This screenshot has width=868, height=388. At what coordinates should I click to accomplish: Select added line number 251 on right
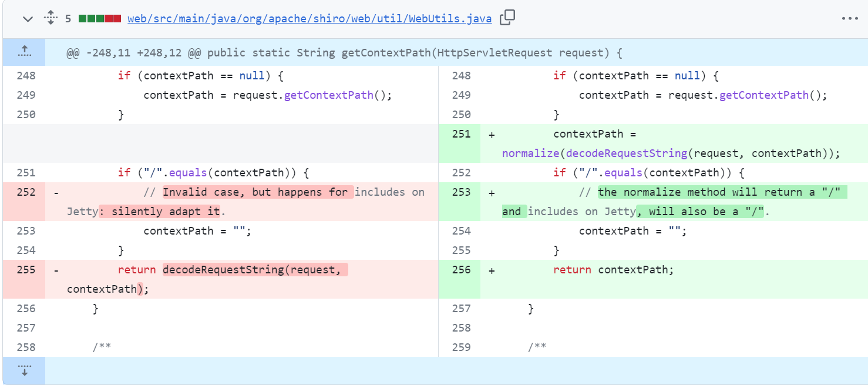pyautogui.click(x=461, y=134)
